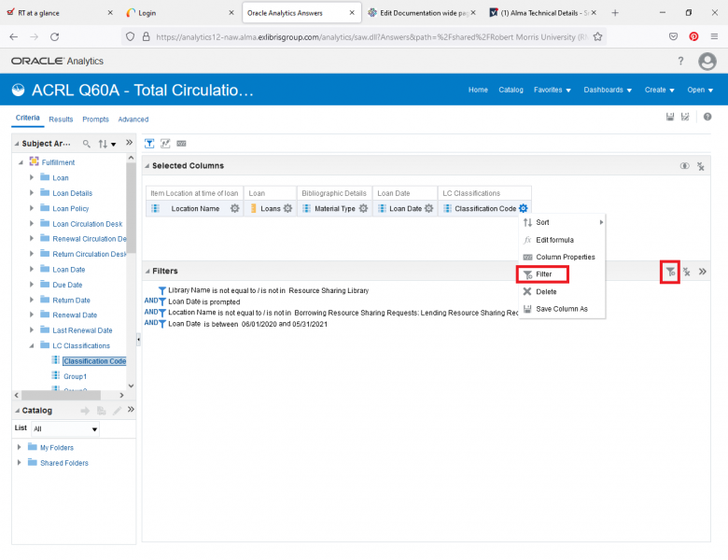
Task: Click the Classification Code column gear icon
Action: point(524,208)
